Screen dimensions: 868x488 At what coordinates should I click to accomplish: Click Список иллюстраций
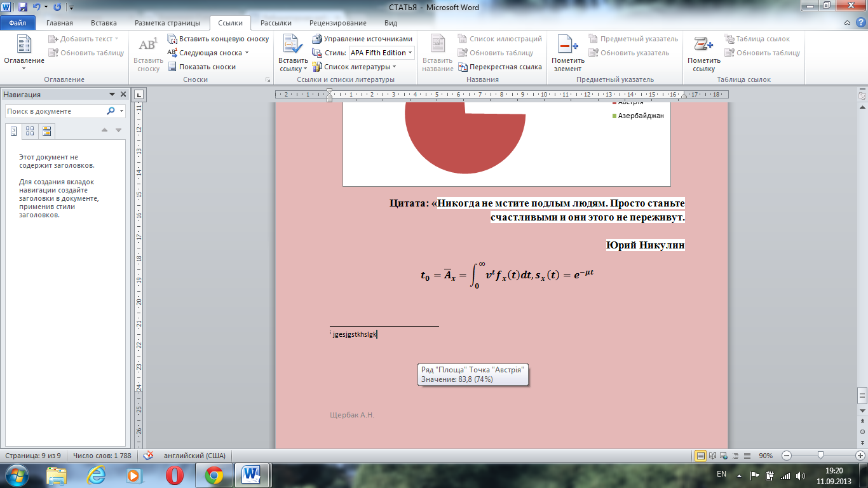point(499,39)
